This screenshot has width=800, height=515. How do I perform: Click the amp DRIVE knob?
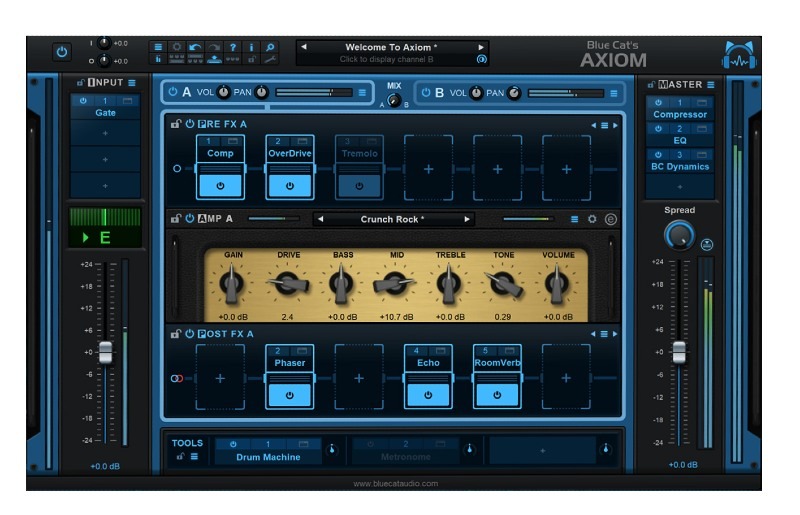289,284
